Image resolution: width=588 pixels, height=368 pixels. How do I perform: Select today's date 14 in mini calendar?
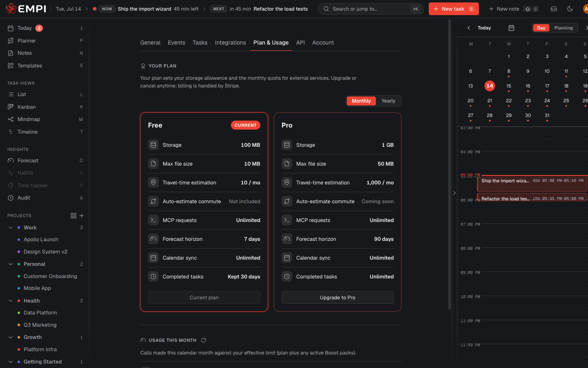tap(490, 86)
